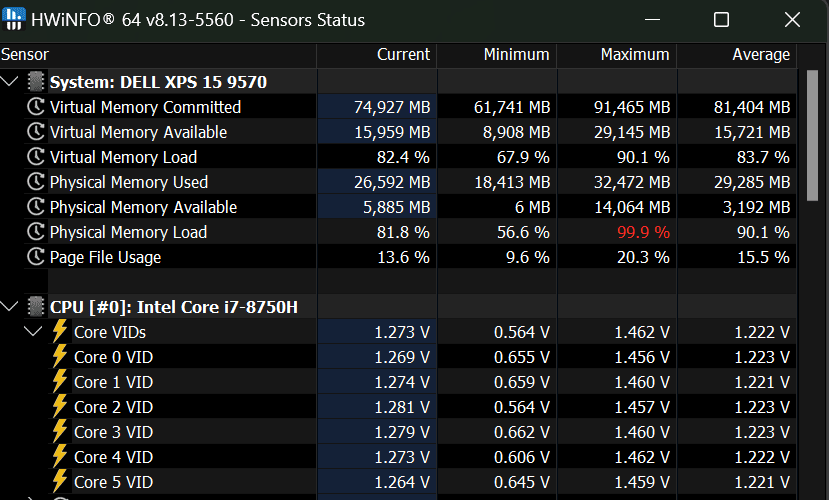Click lightning bolt icon of Core 2 VID
This screenshot has height=500, width=829.
click(x=60, y=406)
